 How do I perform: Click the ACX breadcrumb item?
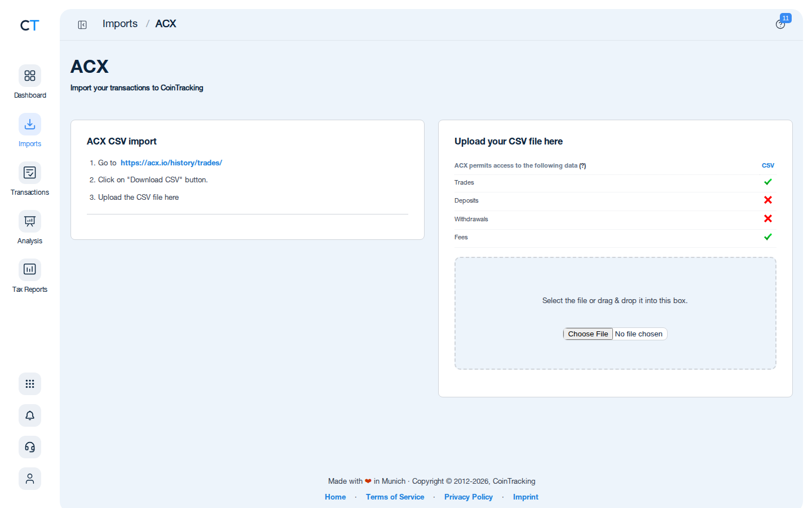[x=166, y=24]
